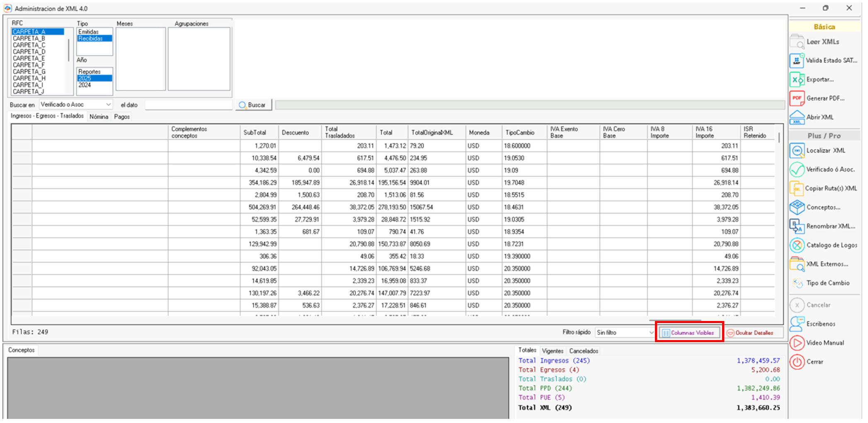This screenshot has width=868, height=423.
Task: Click the Tipo de Cambio icon
Action: point(797,283)
